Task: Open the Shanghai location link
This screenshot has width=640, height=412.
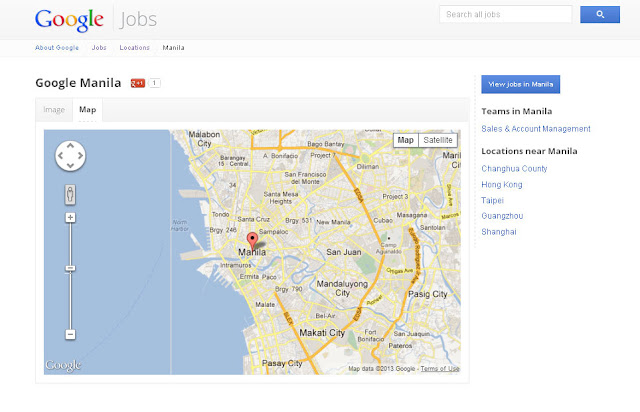Action: point(499,232)
